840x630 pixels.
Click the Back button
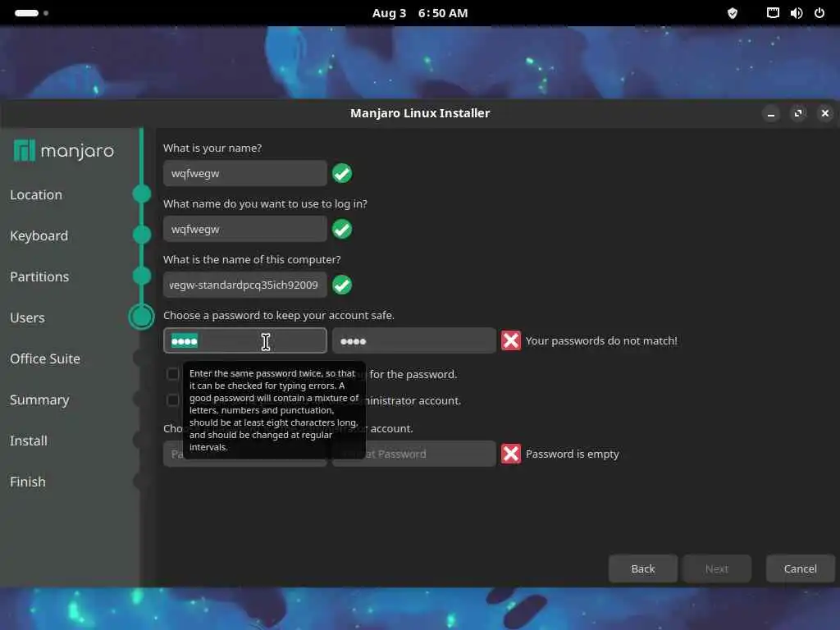pos(643,568)
